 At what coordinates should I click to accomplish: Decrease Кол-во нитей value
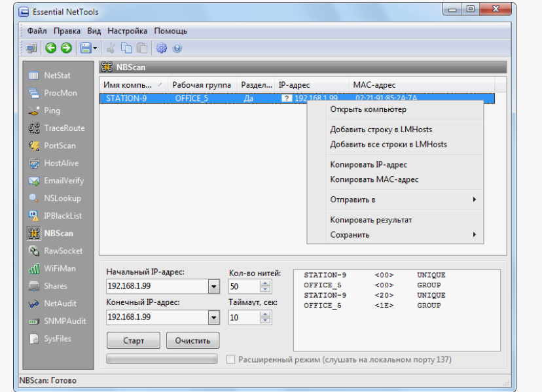265,290
